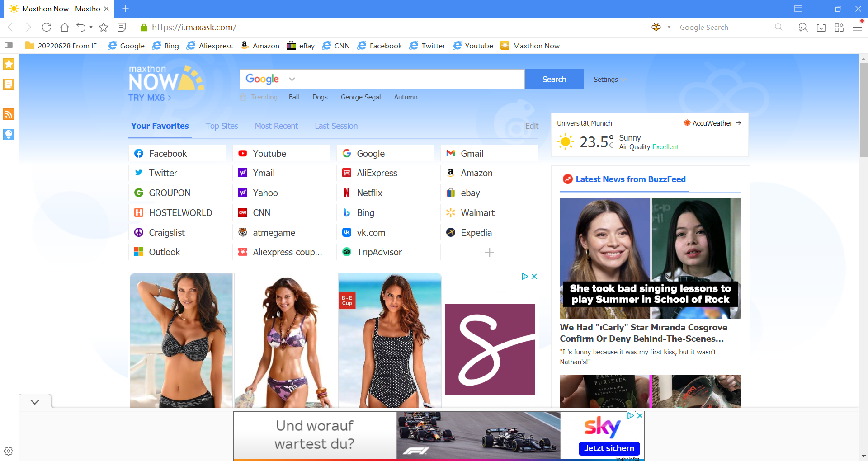The width and height of the screenshot is (868, 461).
Task: Click the Home button in toolbar
Action: (65, 28)
